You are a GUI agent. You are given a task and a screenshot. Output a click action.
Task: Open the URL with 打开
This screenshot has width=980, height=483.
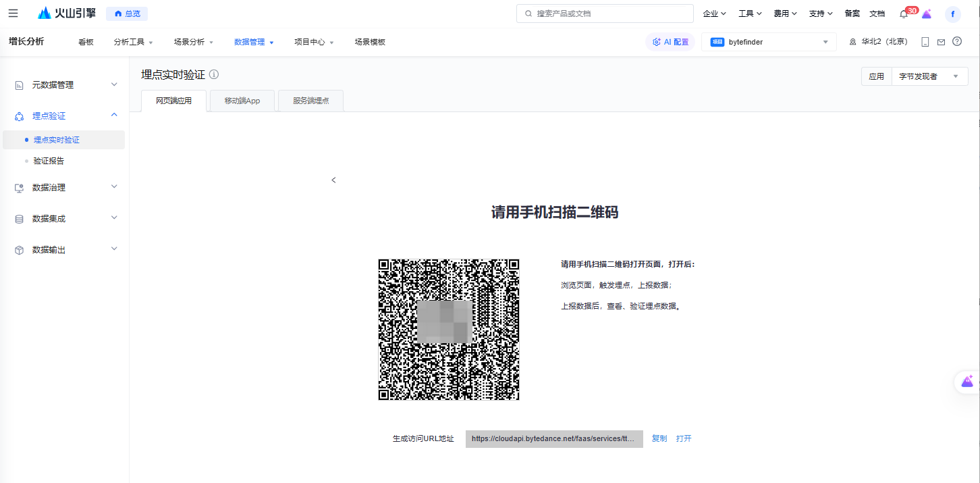[x=684, y=438]
